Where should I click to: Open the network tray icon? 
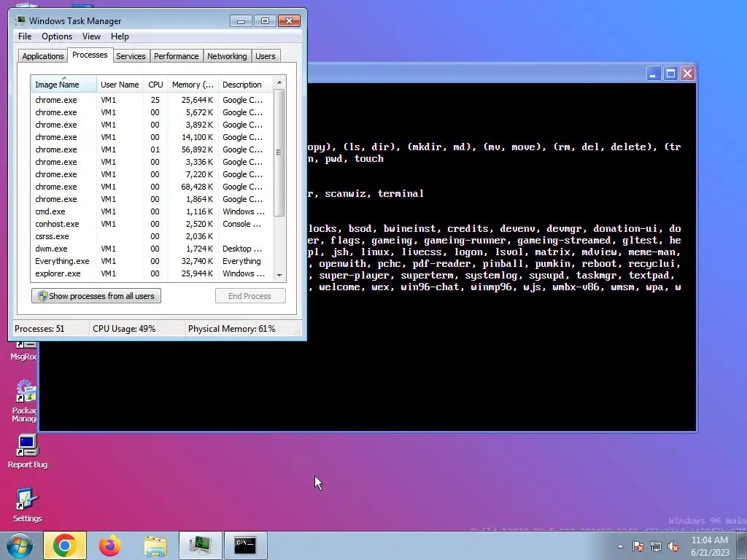coord(656,546)
